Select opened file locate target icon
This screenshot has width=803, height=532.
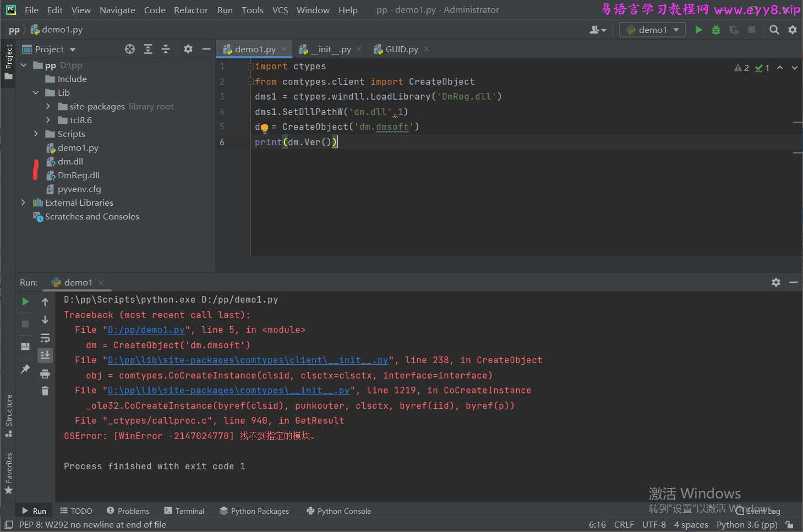coord(130,49)
